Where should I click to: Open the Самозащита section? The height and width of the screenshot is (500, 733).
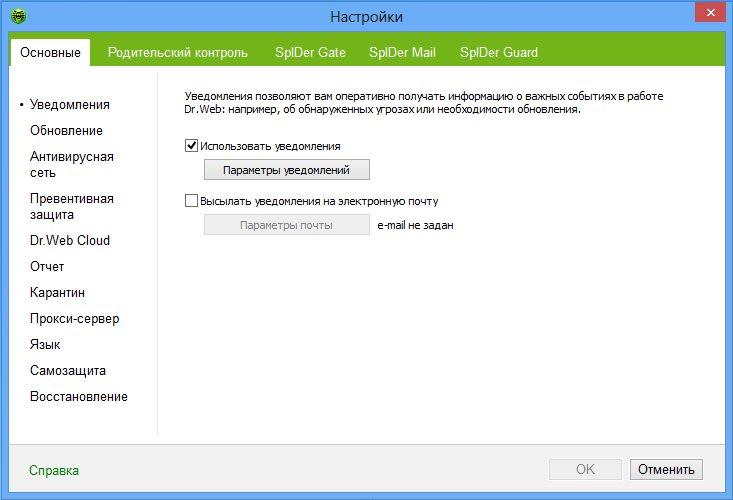pyautogui.click(x=68, y=371)
